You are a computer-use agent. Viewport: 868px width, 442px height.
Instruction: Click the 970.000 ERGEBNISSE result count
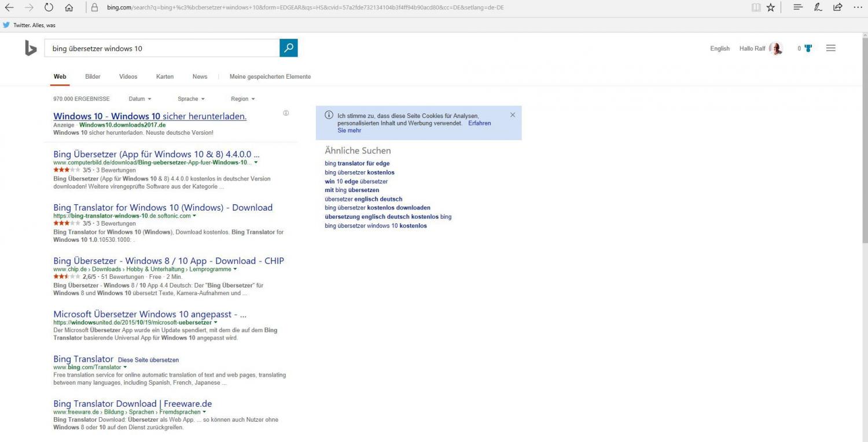[x=81, y=99]
